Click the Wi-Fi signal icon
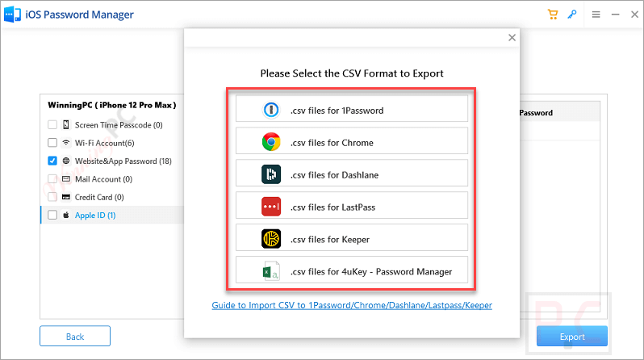644x360 pixels. (65, 143)
